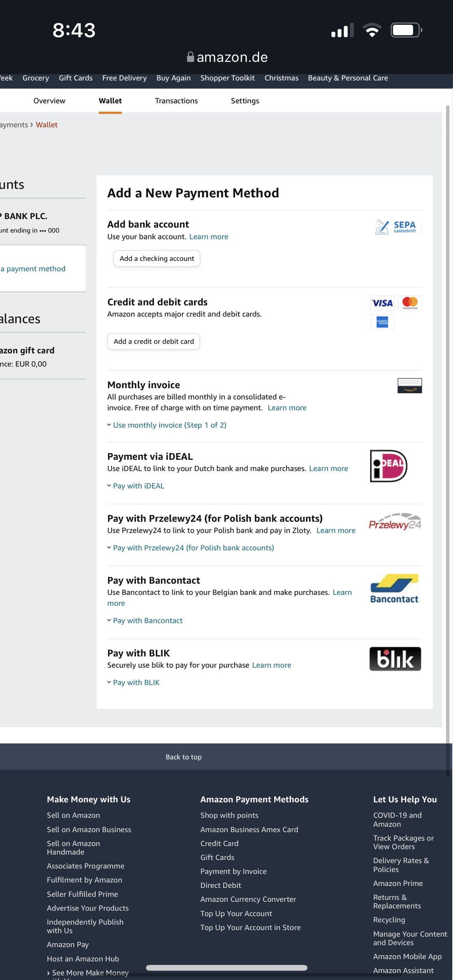The width and height of the screenshot is (453, 980).
Task: Click the VISA card logo
Action: click(x=382, y=303)
